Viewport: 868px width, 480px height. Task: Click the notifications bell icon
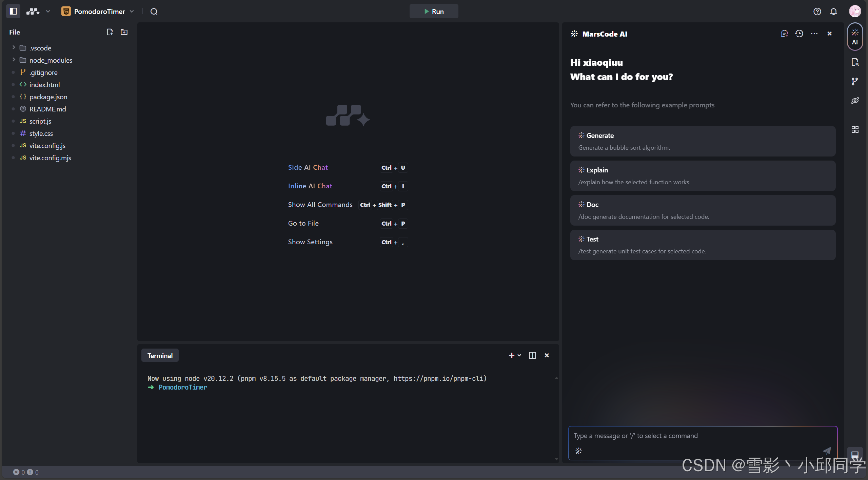pyautogui.click(x=833, y=12)
